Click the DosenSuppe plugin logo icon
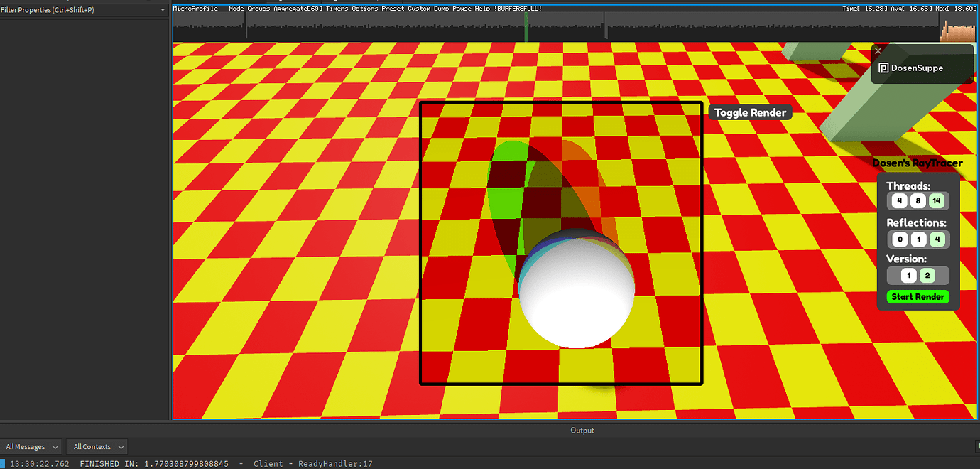This screenshot has width=980, height=469. pyautogui.click(x=884, y=68)
